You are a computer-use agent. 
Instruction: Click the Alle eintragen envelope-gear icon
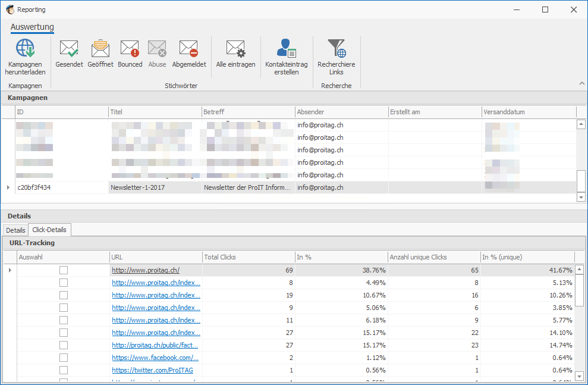(x=235, y=49)
